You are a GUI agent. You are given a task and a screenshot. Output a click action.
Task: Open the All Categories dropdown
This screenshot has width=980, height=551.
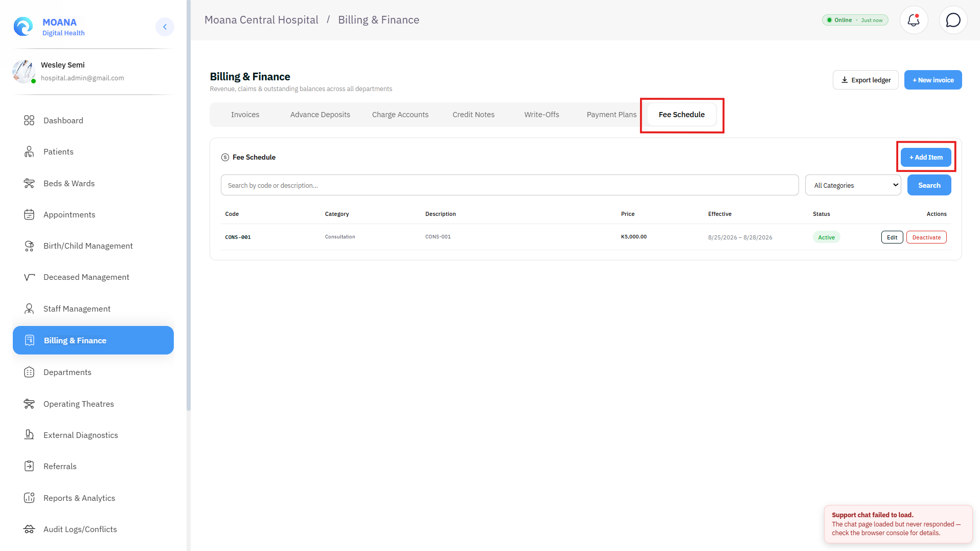[853, 185]
